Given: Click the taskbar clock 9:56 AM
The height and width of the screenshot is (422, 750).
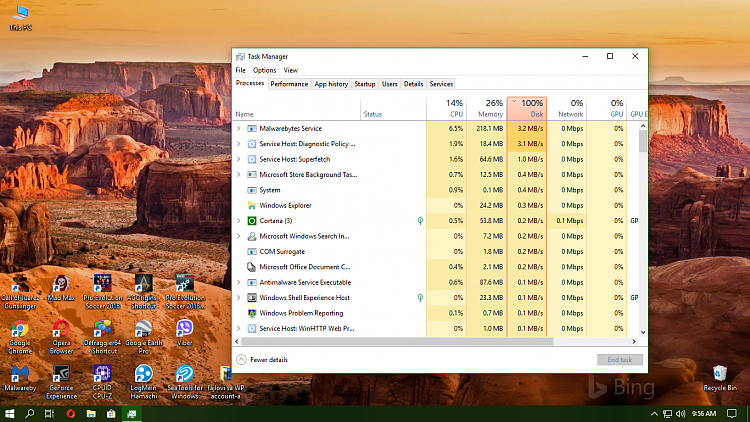Looking at the screenshot, I should coord(704,413).
